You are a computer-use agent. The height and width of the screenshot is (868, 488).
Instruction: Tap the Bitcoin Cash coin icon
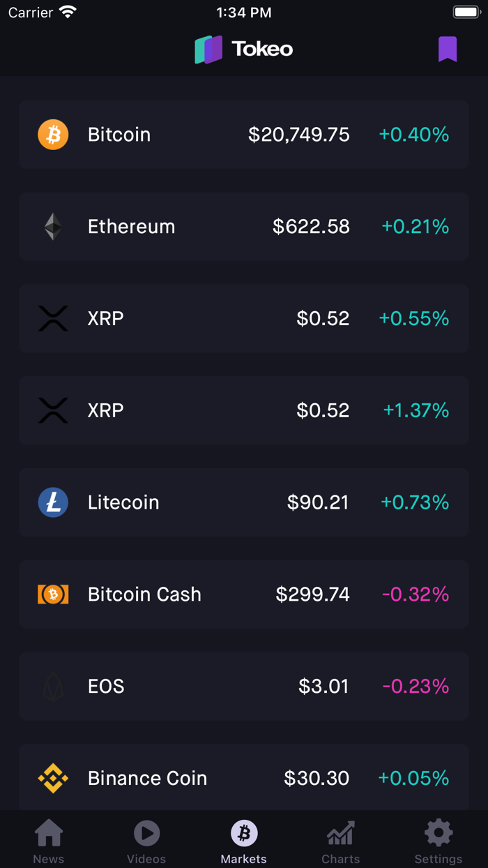pos(53,594)
